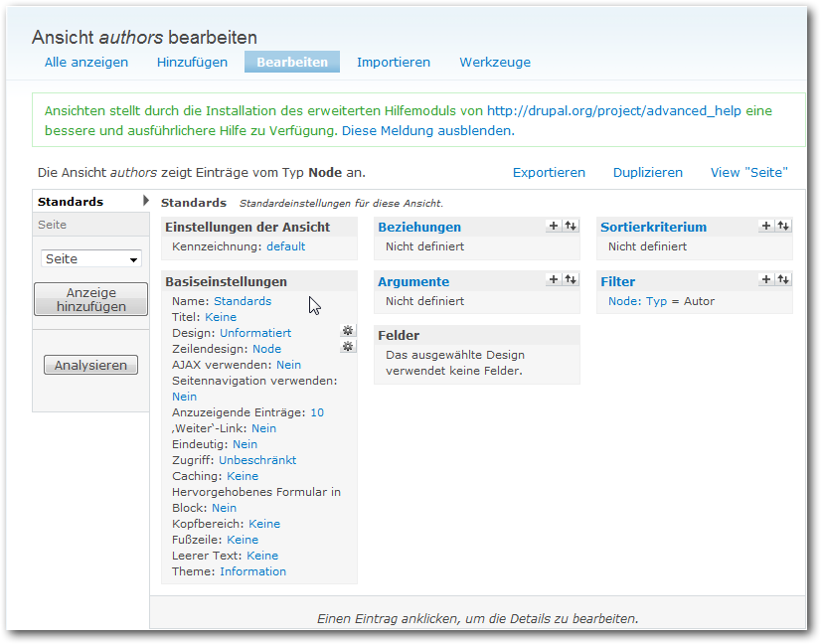Rearrange Sortierkriterium with arrows icon
This screenshot has height=644, width=821.
pos(783,226)
